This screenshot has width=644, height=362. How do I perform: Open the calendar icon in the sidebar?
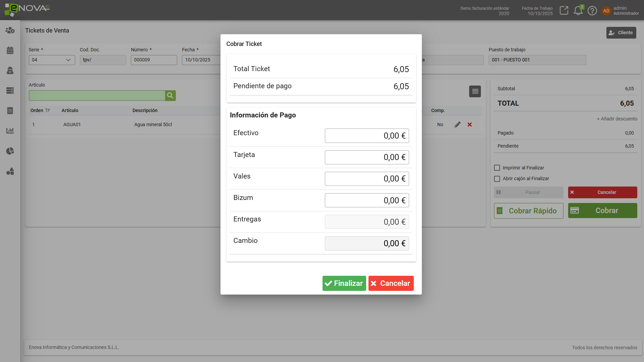click(x=10, y=50)
